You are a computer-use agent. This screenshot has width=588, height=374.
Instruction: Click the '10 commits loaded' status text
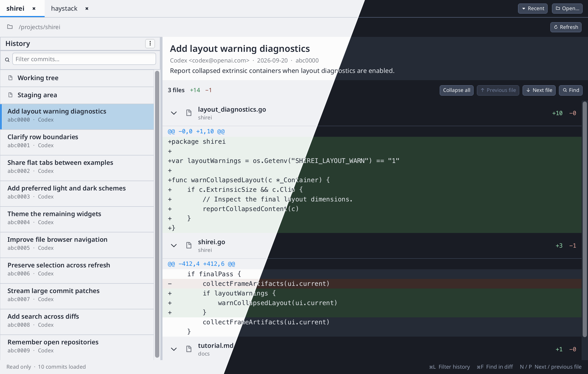coord(62,367)
